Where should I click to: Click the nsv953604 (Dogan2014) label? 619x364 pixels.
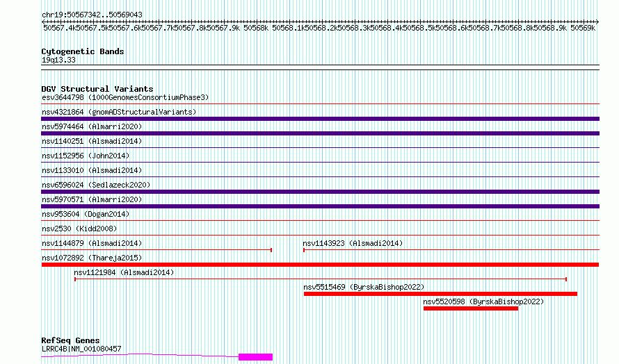(86, 214)
